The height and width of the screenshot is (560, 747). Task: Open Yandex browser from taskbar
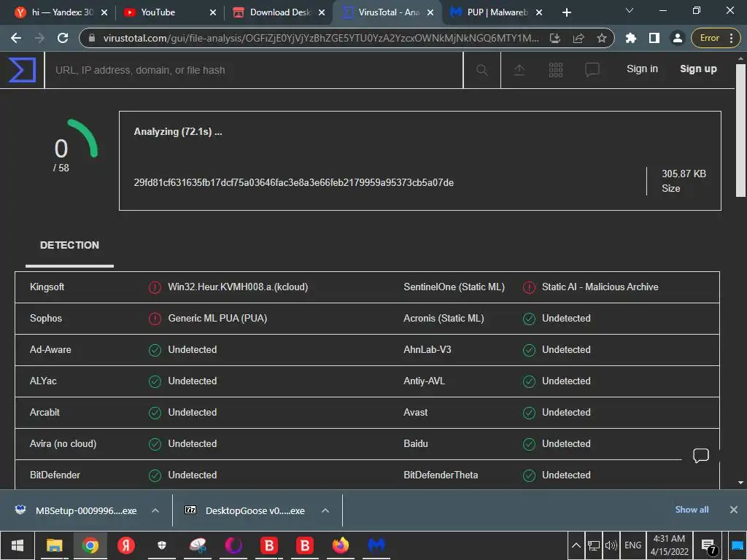(x=125, y=545)
